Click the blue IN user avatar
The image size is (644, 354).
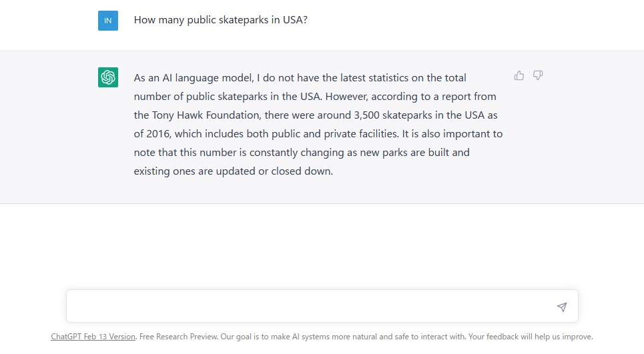click(108, 21)
